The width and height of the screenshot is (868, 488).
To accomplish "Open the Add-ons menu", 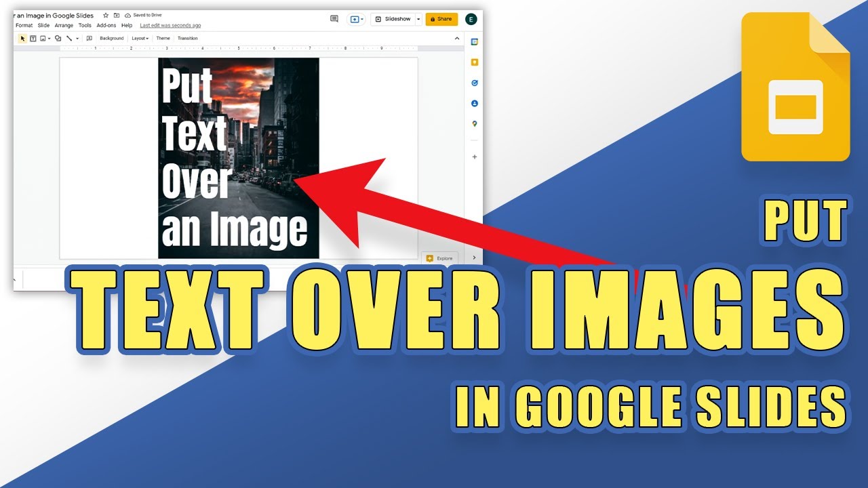I will [x=106, y=26].
